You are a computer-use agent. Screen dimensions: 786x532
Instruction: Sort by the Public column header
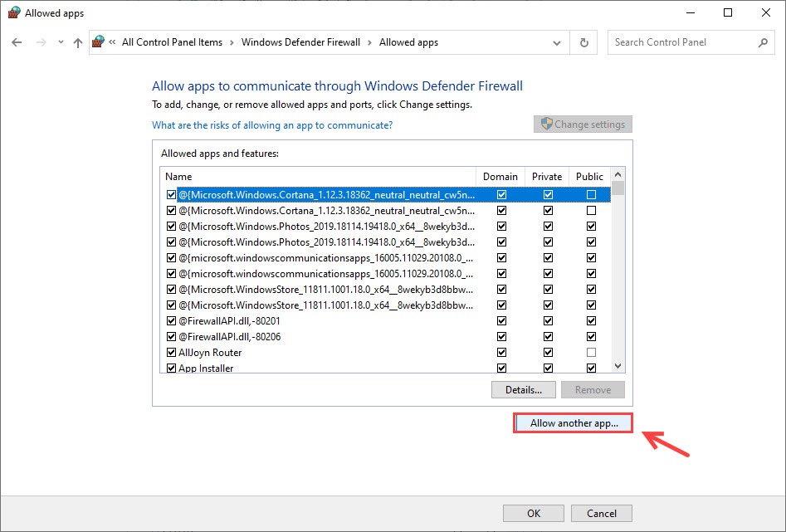[589, 177]
